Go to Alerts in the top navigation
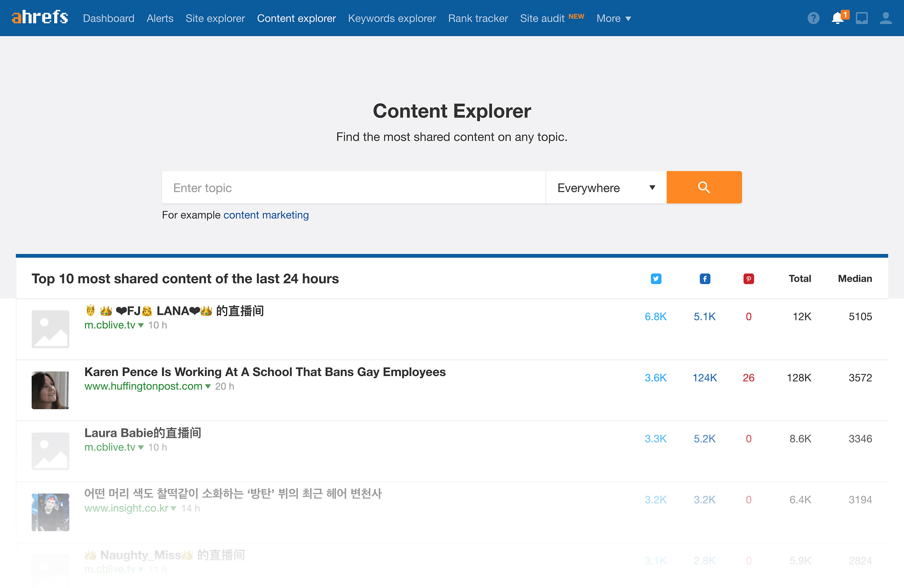The height and width of the screenshot is (588, 904). 160,18
